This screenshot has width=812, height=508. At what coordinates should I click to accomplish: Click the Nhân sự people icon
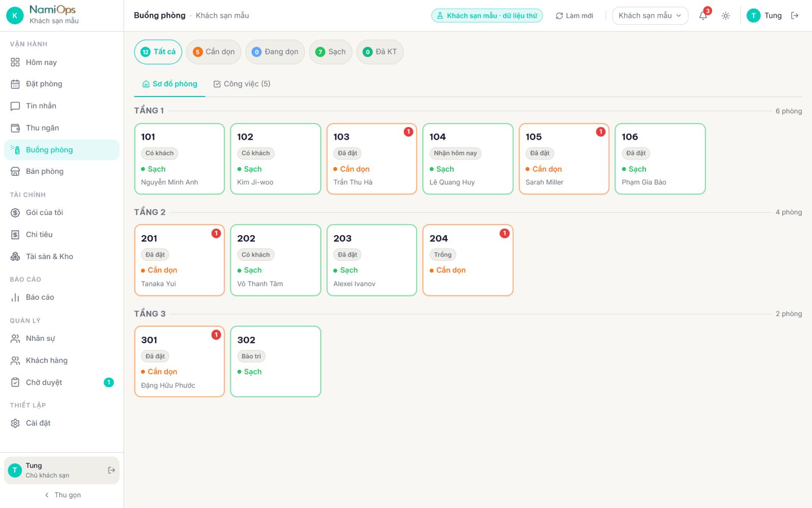click(15, 338)
